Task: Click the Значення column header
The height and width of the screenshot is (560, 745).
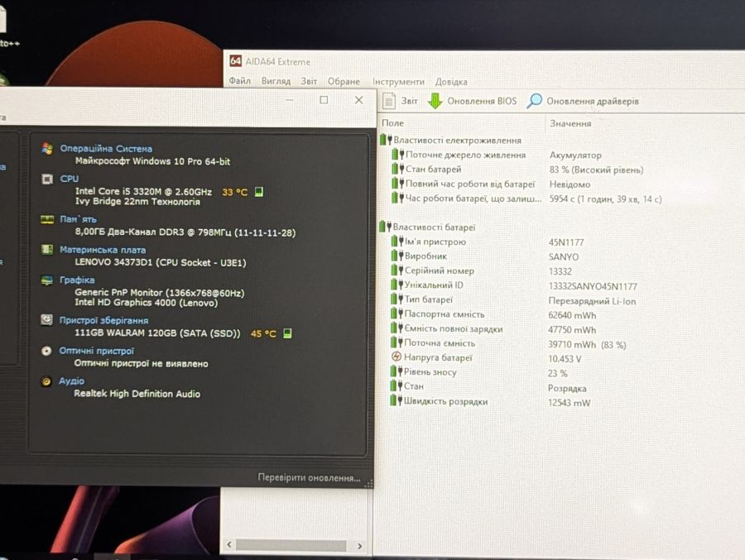Action: click(x=570, y=123)
